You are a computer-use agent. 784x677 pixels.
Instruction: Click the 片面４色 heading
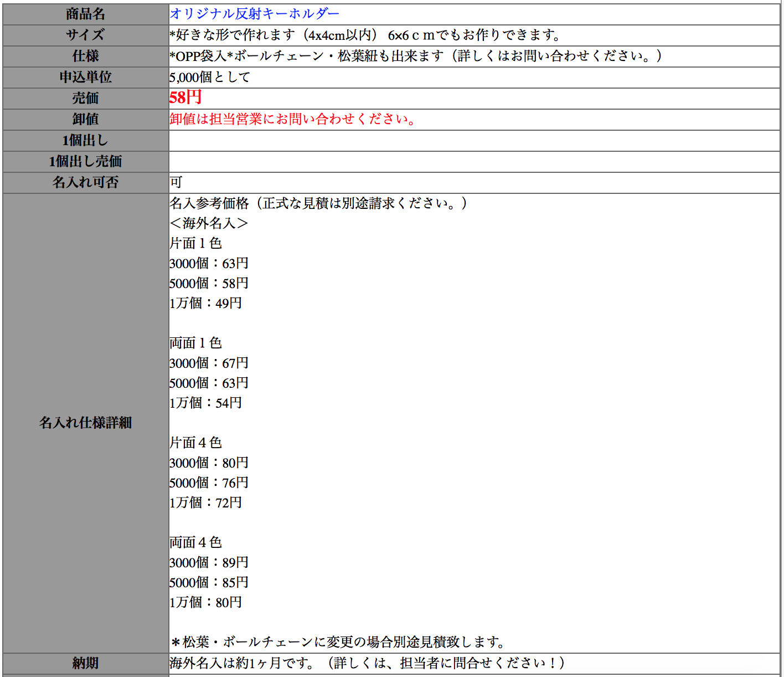pyautogui.click(x=195, y=443)
